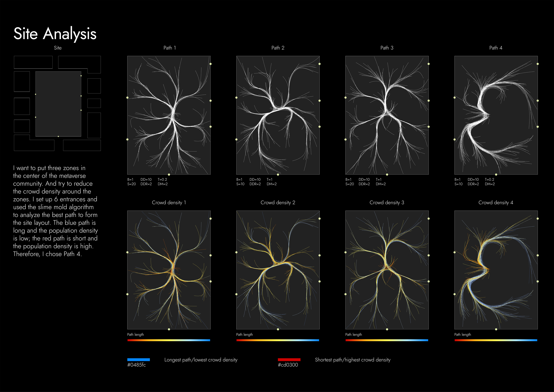Screen dimensions: 554x392
Task: Click the 'Path 2' heading
Action: [278, 48]
